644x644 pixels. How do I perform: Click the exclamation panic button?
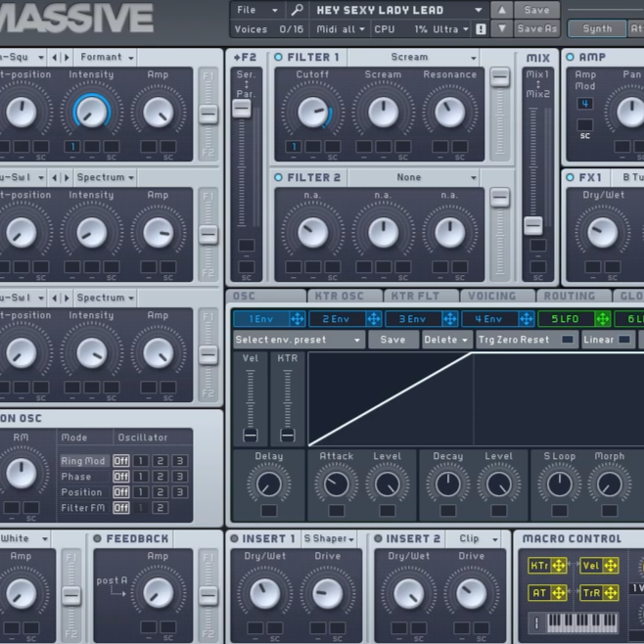(x=481, y=29)
